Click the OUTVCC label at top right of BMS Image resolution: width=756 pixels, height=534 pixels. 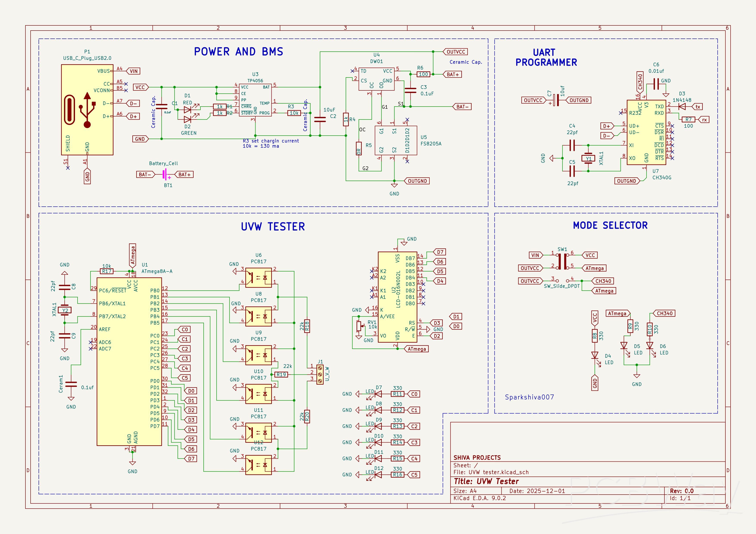pyautogui.click(x=456, y=52)
